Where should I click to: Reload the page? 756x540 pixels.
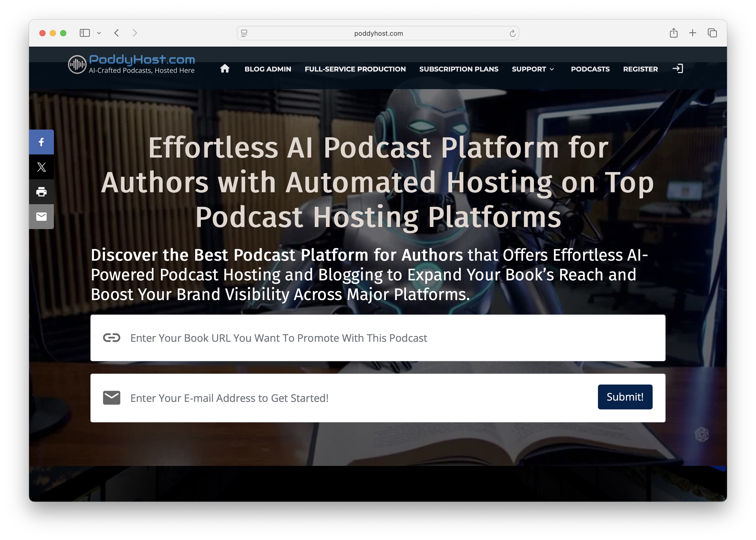(x=512, y=33)
